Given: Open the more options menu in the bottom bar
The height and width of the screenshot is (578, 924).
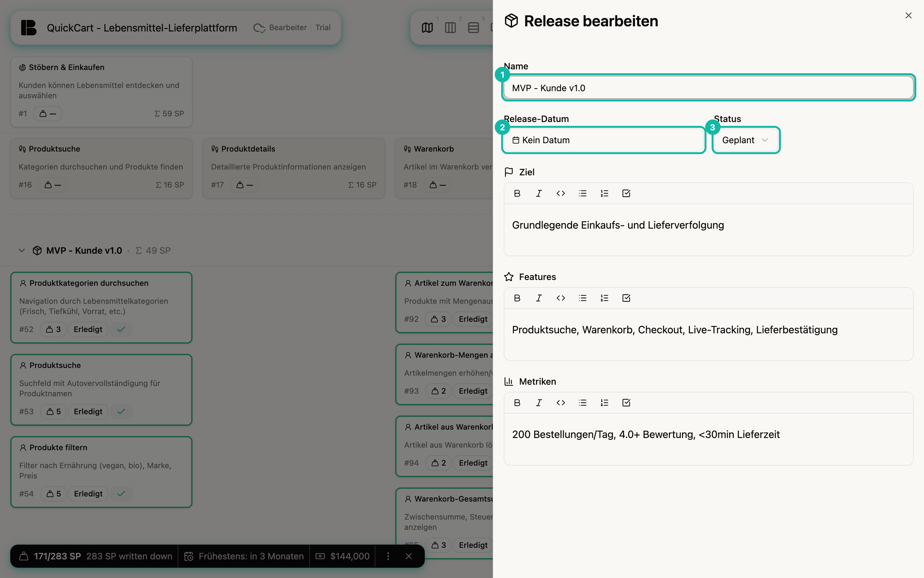Looking at the screenshot, I should click(x=388, y=556).
